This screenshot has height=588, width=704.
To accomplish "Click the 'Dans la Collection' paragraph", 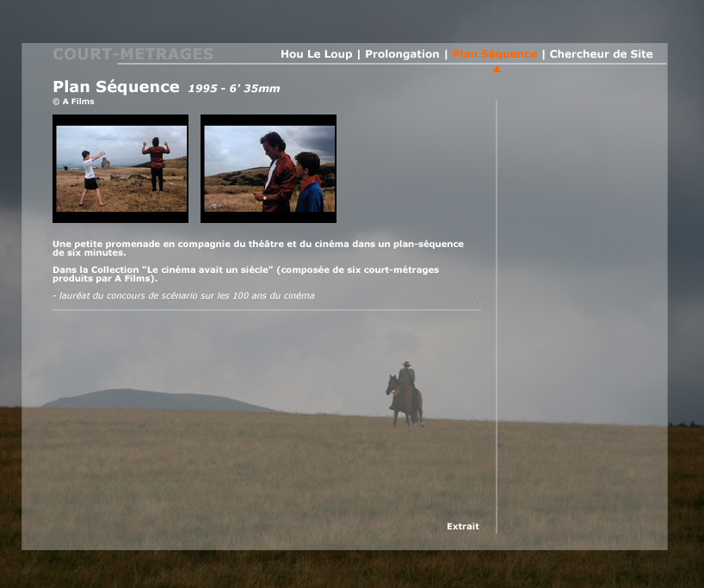I will tap(245, 274).
